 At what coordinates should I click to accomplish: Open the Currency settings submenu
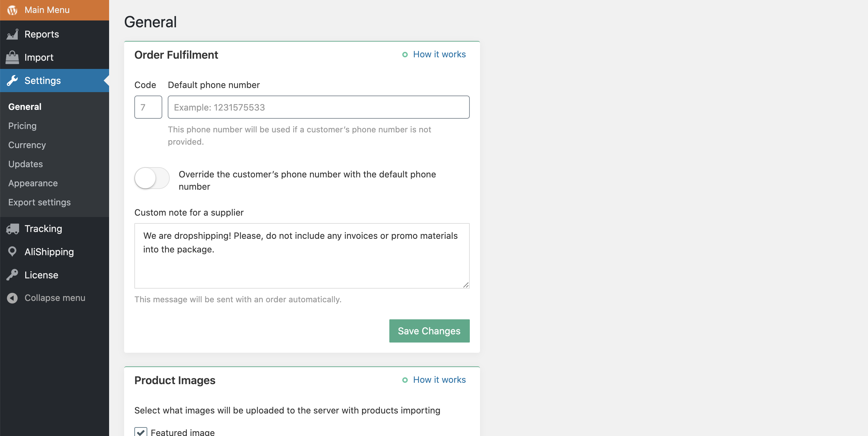click(x=27, y=145)
